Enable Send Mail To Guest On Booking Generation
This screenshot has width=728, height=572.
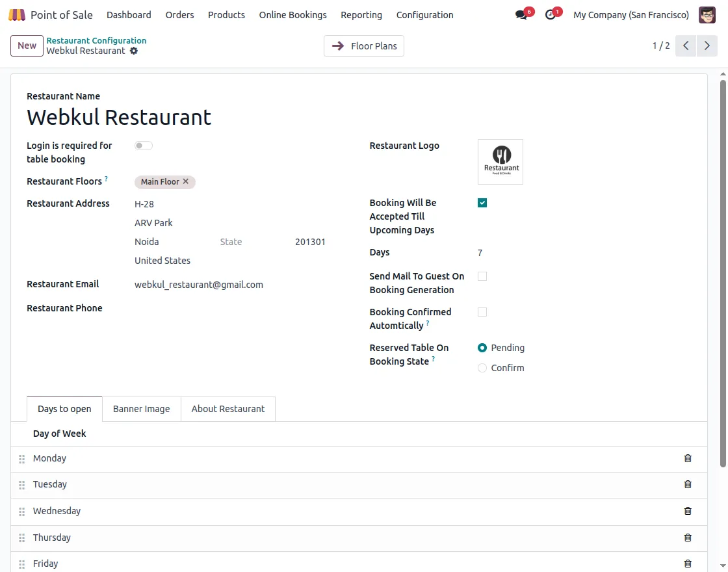coord(482,276)
